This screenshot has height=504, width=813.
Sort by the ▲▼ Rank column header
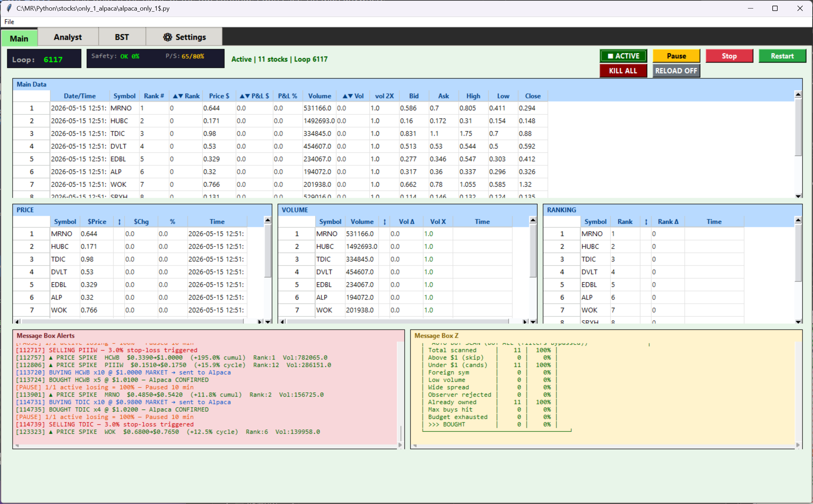pos(186,96)
